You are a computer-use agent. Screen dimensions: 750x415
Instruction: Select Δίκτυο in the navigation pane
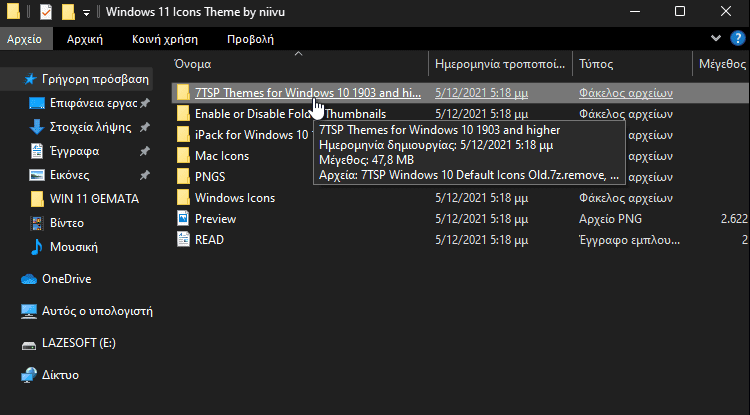click(x=60, y=375)
